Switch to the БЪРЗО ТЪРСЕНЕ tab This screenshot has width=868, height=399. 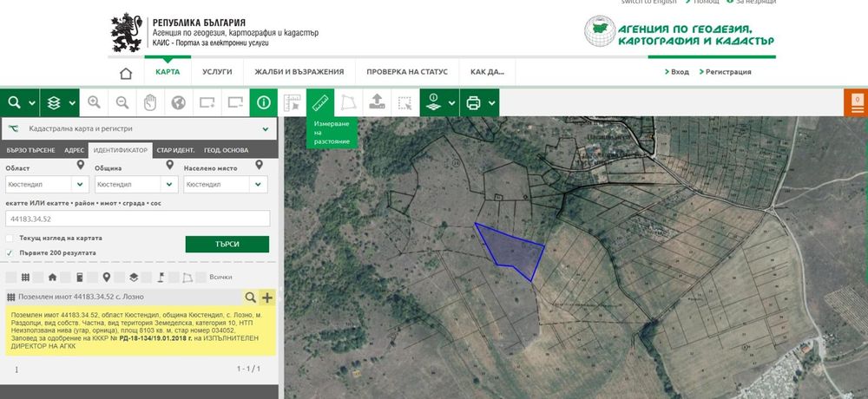coord(31,150)
